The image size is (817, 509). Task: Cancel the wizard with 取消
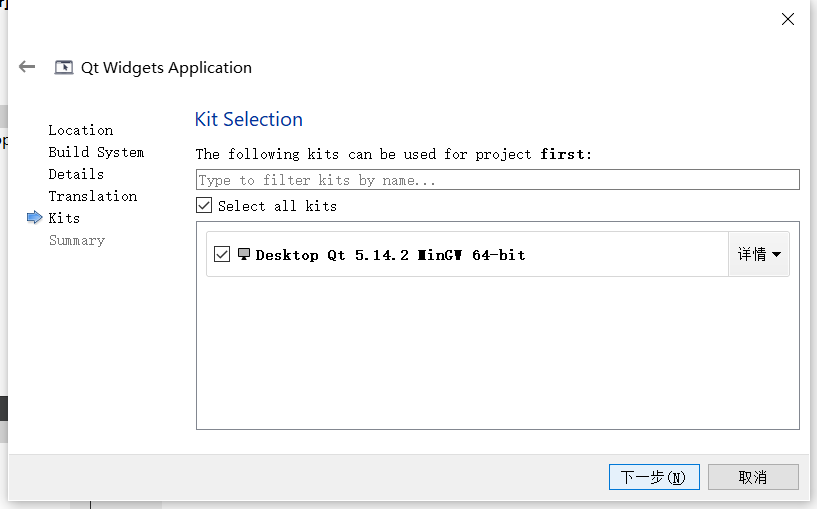[753, 477]
